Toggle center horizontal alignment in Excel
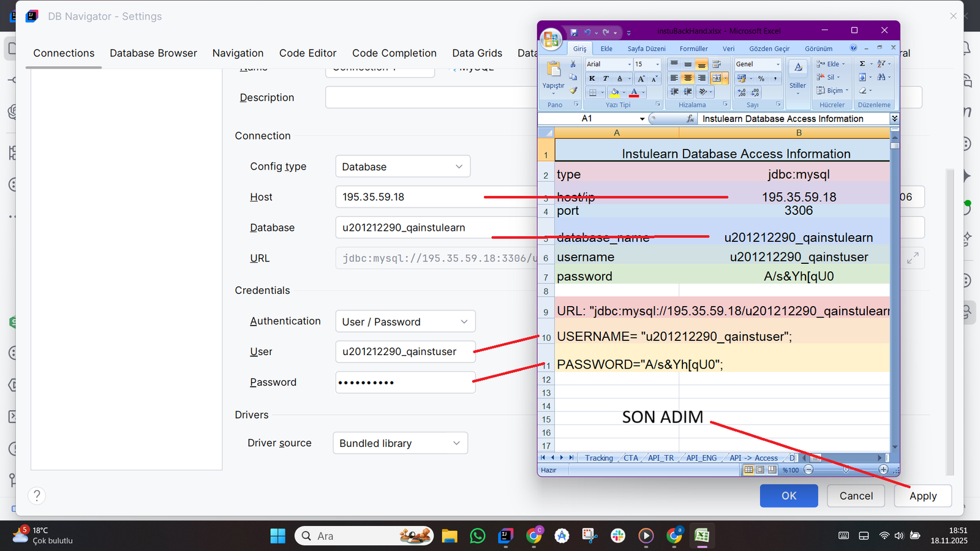 coord(688,78)
